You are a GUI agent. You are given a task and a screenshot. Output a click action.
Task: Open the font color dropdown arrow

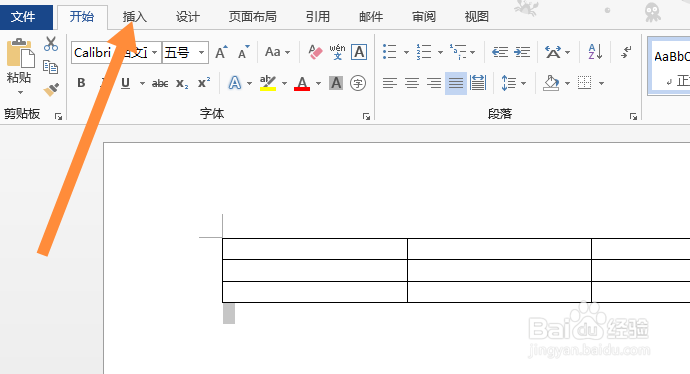pos(318,83)
